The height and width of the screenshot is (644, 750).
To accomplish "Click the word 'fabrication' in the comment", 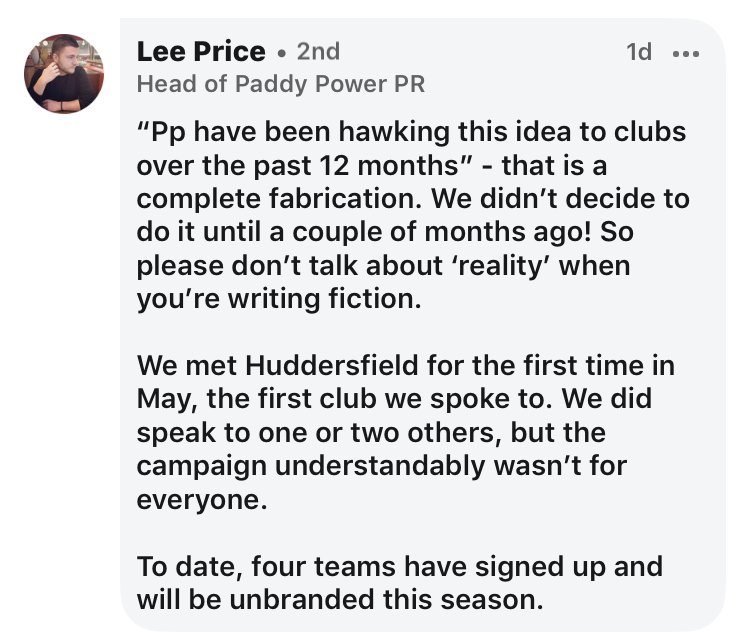I will (x=359, y=198).
